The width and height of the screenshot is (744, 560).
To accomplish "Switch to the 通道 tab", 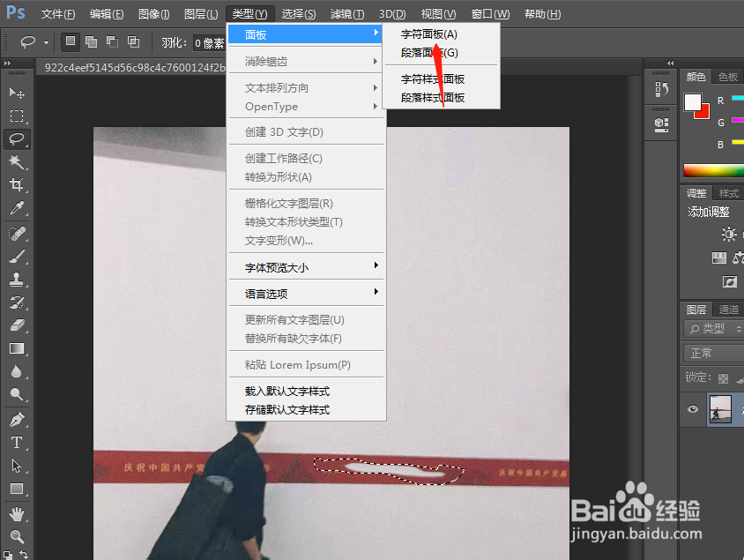I will 728,310.
